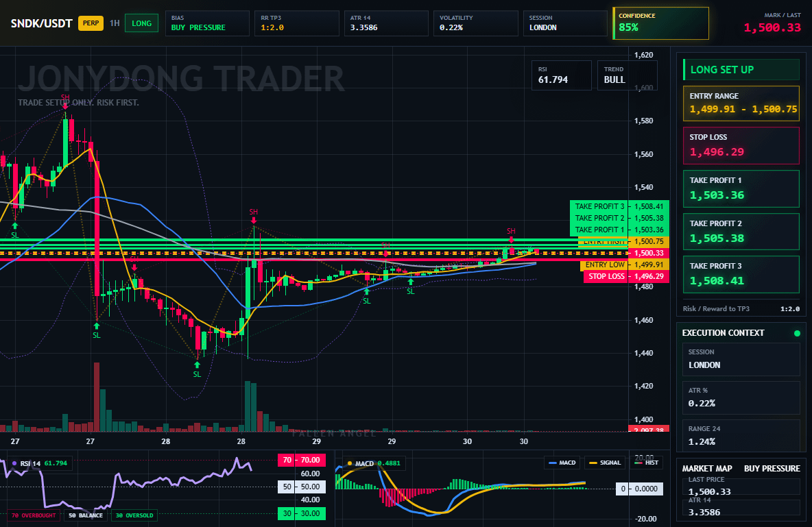The width and height of the screenshot is (812, 527).
Task: Toggle the yellow SIGNAL legend item
Action: (x=605, y=463)
